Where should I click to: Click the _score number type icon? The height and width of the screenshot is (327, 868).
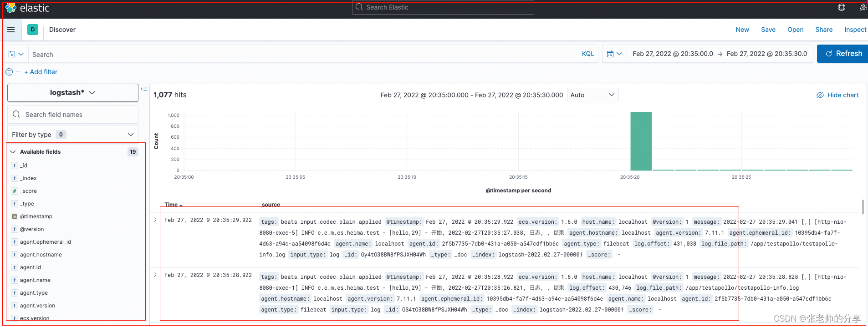15,191
